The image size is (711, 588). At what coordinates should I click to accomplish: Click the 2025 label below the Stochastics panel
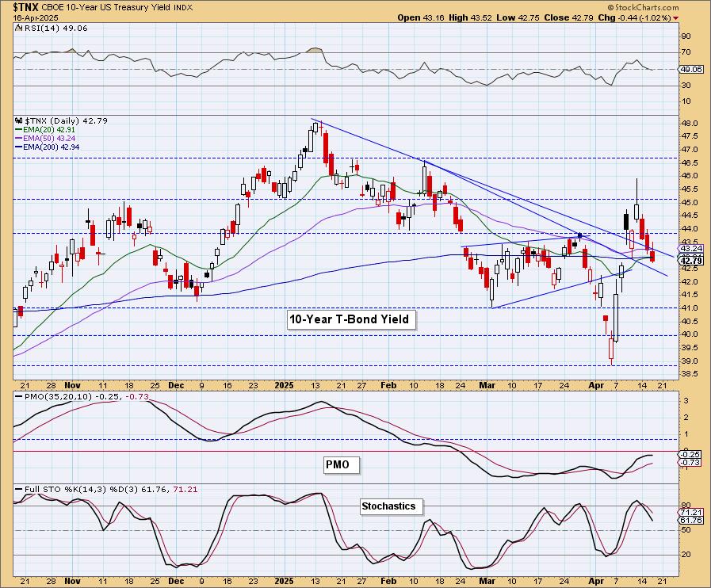(284, 581)
